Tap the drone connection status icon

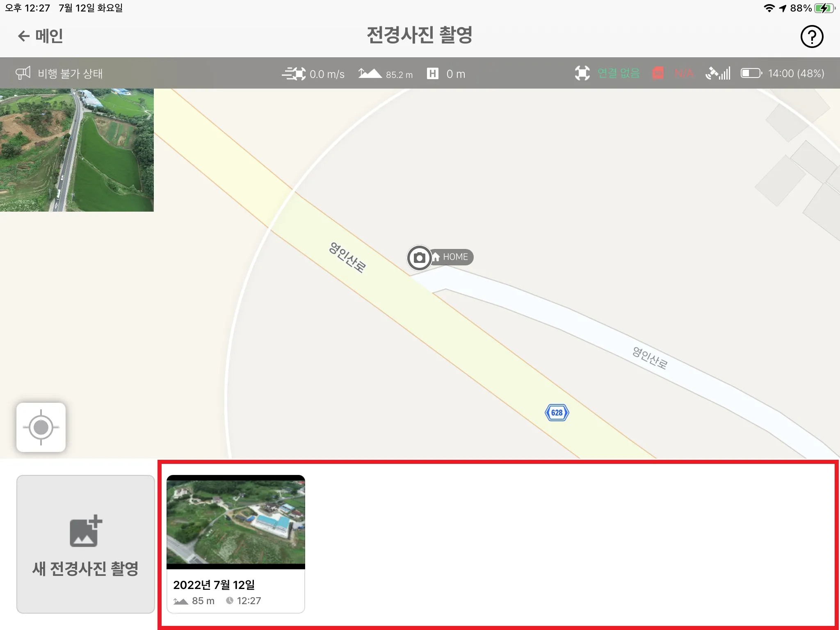click(582, 73)
